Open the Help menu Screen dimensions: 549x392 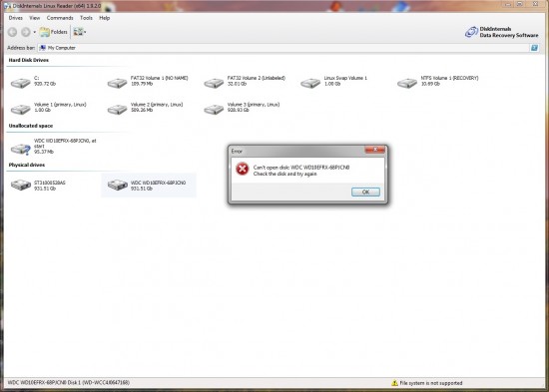point(105,18)
